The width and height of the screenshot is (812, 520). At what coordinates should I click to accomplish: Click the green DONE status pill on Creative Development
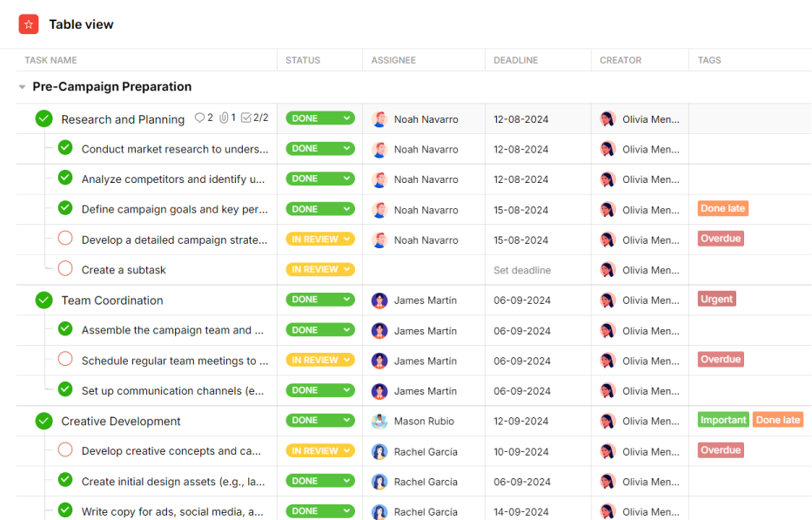(x=319, y=421)
